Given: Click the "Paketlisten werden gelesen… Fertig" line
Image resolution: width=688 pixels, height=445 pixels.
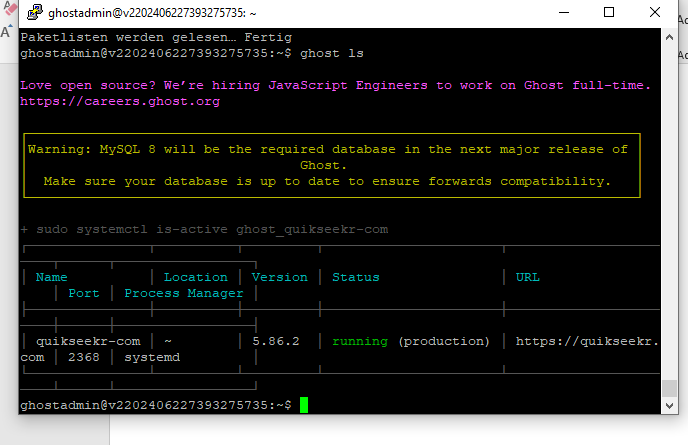Looking at the screenshot, I should (156, 37).
